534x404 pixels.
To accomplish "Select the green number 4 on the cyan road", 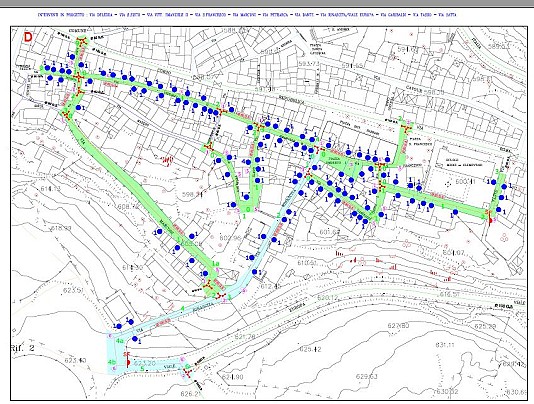I will 183,309.
